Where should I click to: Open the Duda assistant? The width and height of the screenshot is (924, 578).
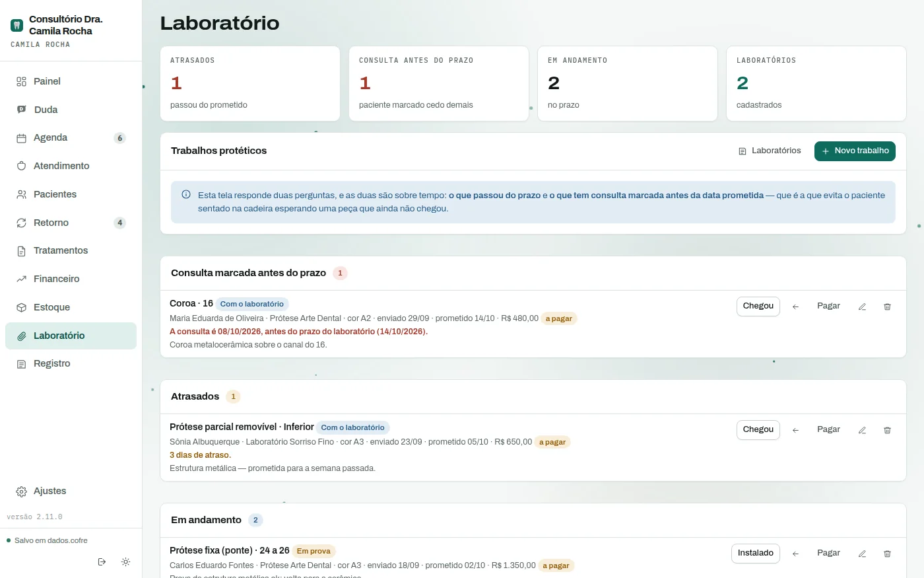(71, 110)
